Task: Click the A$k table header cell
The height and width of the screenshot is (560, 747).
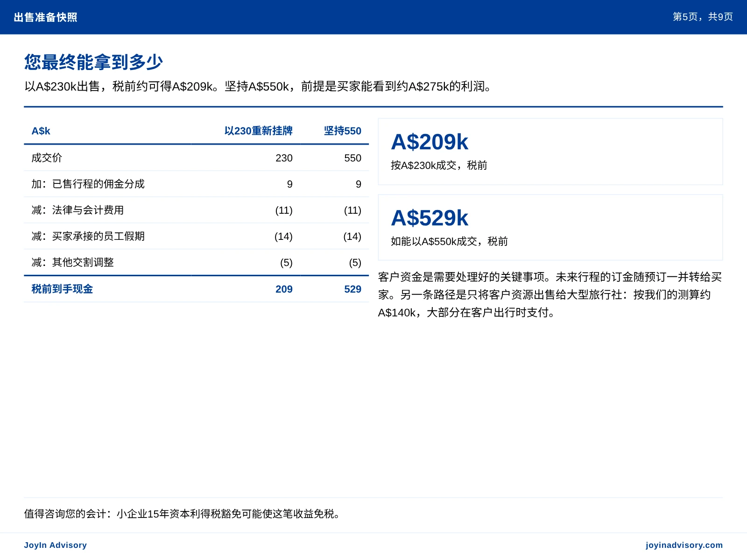Action: (41, 131)
